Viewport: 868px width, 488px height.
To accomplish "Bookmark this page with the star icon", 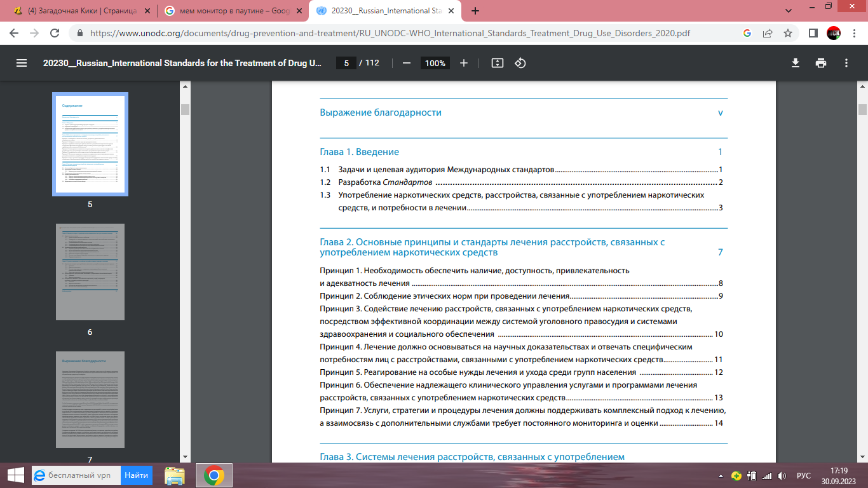I will 788,33.
